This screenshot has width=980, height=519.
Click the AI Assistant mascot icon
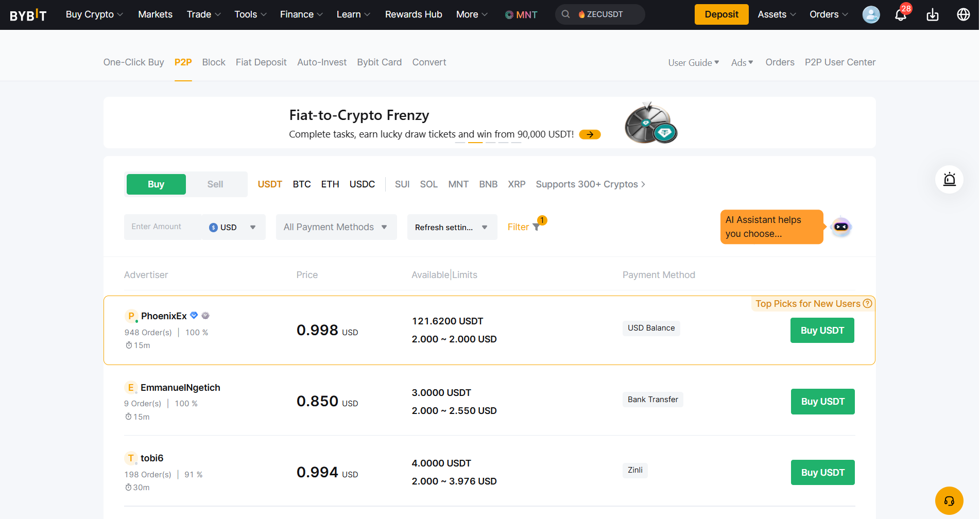(840, 227)
